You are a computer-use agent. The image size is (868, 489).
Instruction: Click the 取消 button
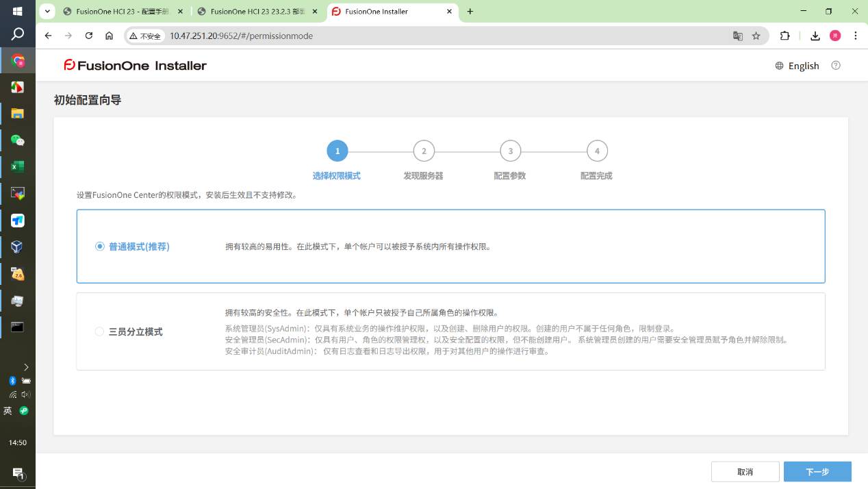pos(745,472)
